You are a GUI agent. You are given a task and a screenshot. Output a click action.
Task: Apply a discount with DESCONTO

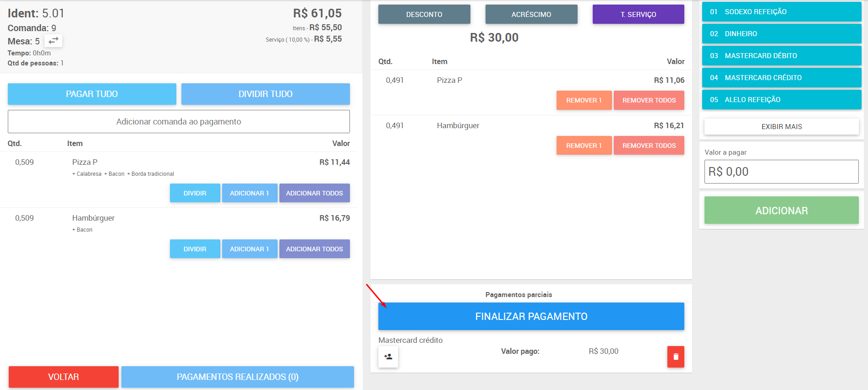point(424,14)
